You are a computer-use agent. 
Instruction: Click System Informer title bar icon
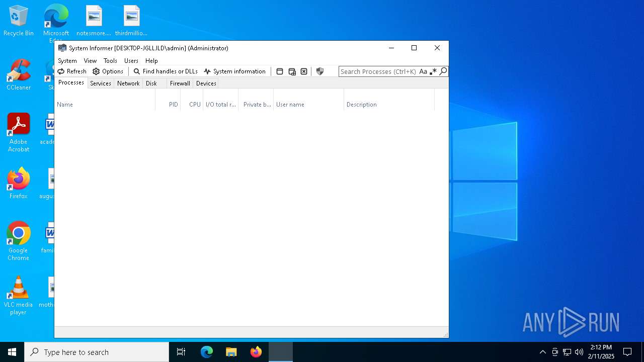[62, 48]
